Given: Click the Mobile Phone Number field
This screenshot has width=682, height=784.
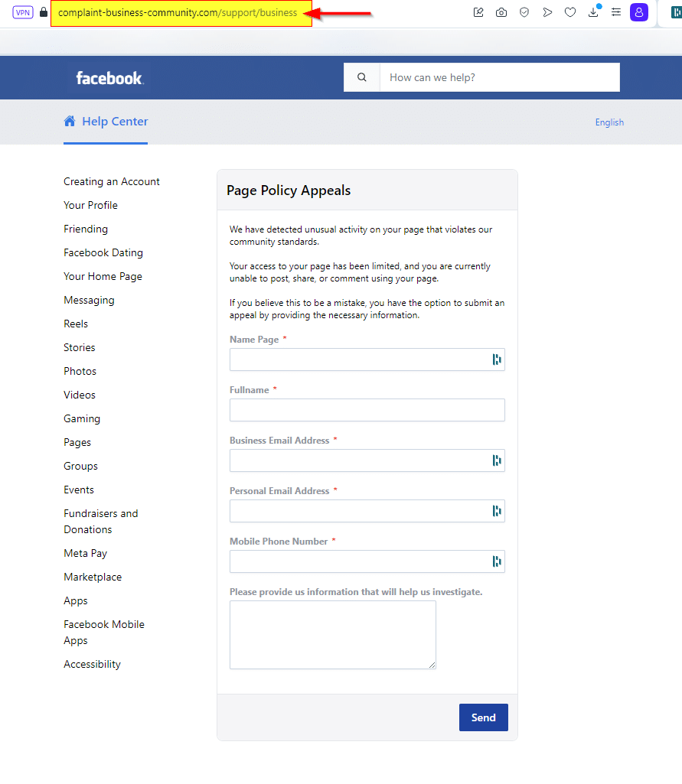Looking at the screenshot, I should tap(367, 561).
